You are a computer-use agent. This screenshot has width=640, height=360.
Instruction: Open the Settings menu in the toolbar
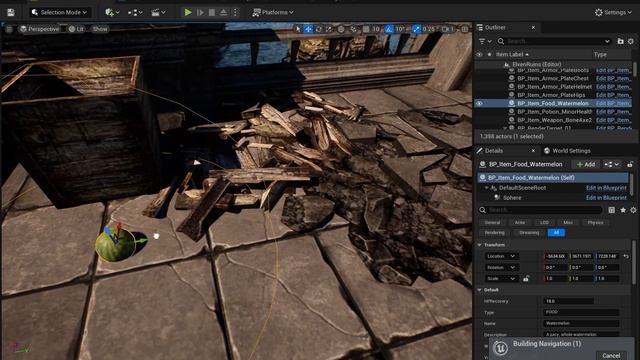[613, 12]
